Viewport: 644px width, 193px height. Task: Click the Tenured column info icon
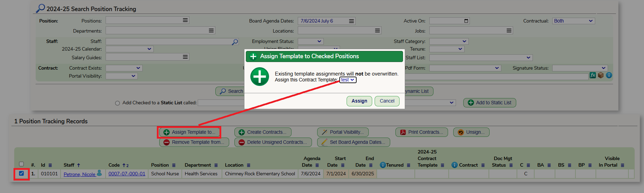coord(383,165)
